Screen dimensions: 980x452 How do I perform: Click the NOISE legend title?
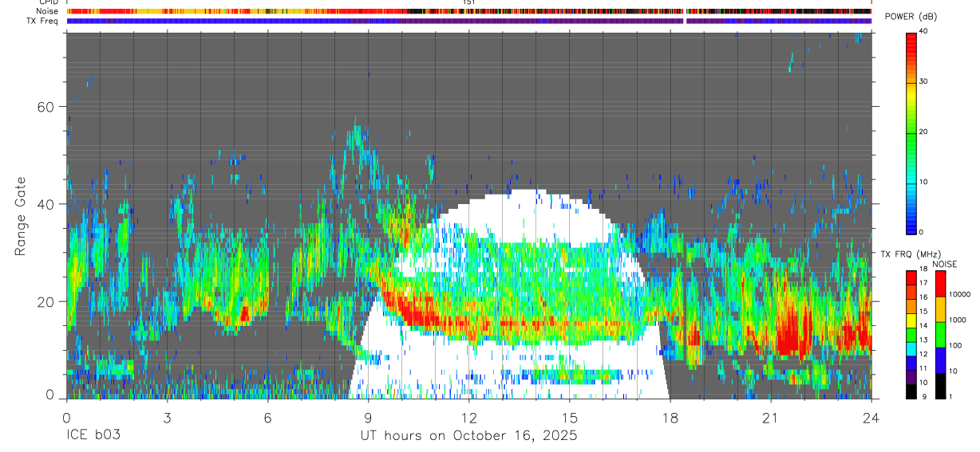point(945,264)
